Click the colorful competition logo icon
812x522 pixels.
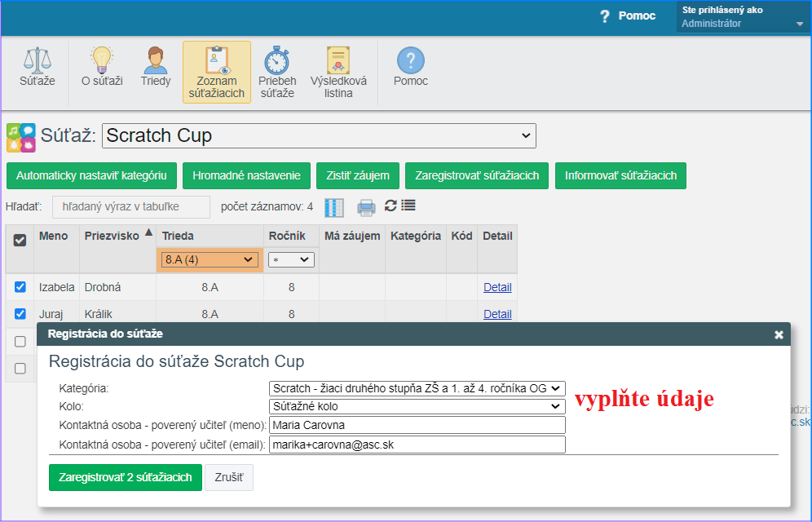coord(20,138)
